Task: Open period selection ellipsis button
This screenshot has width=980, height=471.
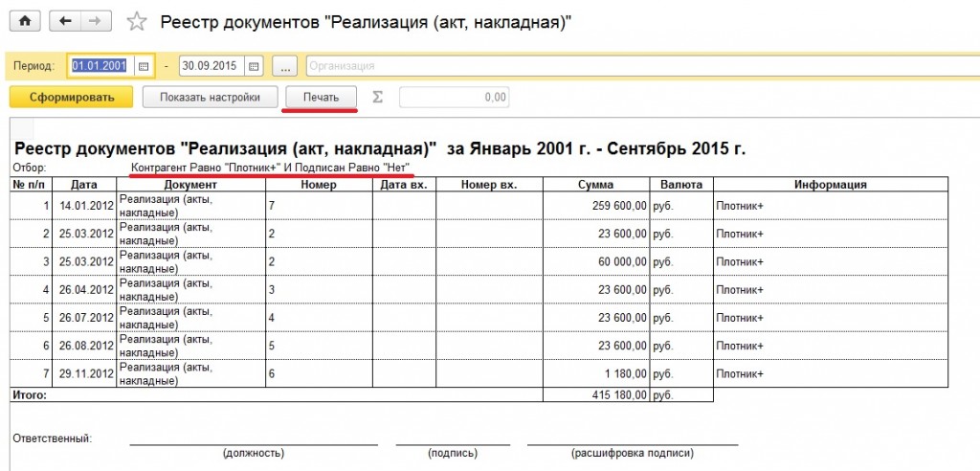Action: pos(285,66)
